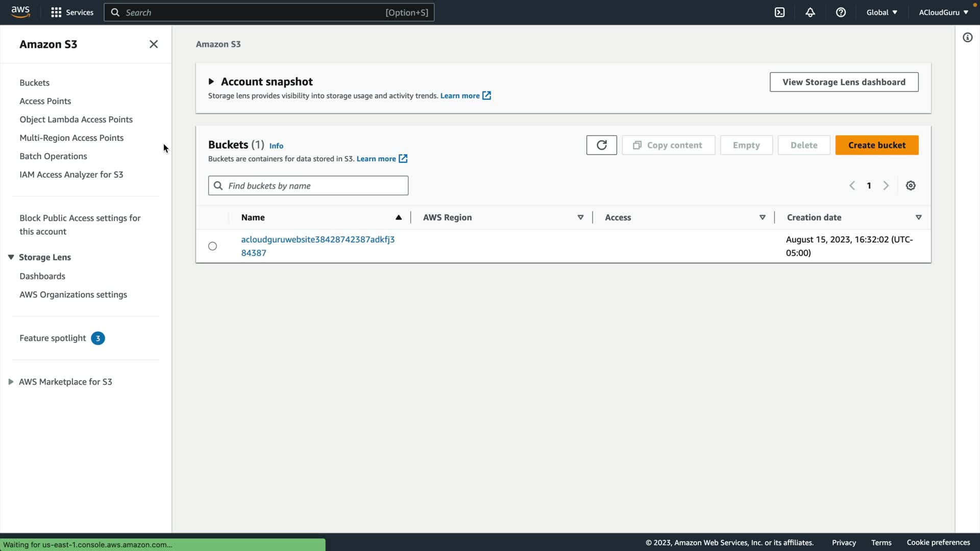Image resolution: width=980 pixels, height=551 pixels.
Task: Select the acloudguruwebsite bucket radio button
Action: (212, 246)
